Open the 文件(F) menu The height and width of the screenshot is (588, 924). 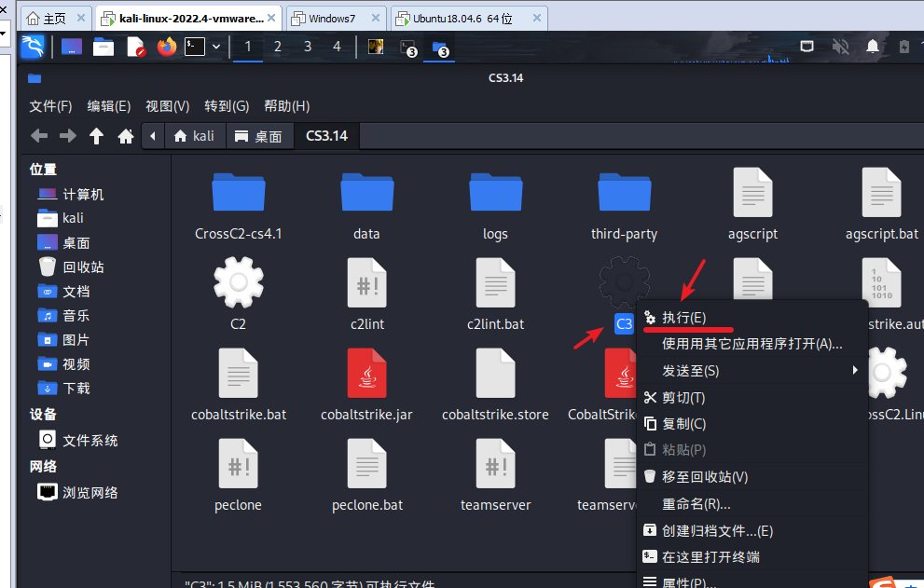(50, 106)
